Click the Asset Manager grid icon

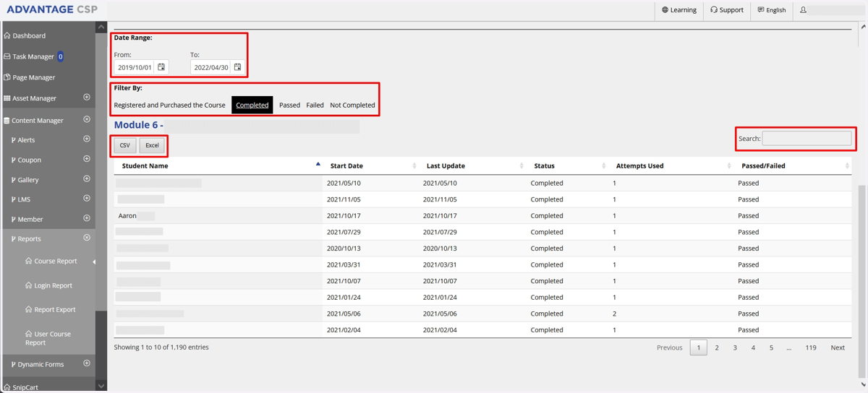(x=7, y=98)
